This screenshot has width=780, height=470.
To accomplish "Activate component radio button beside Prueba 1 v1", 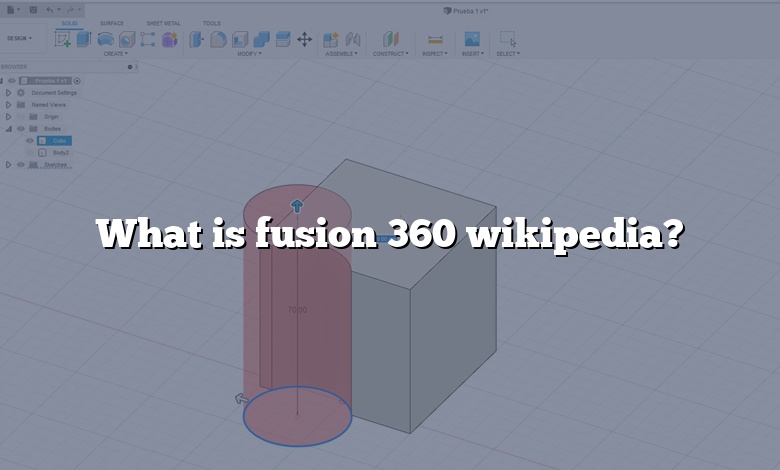I will click(77, 81).
